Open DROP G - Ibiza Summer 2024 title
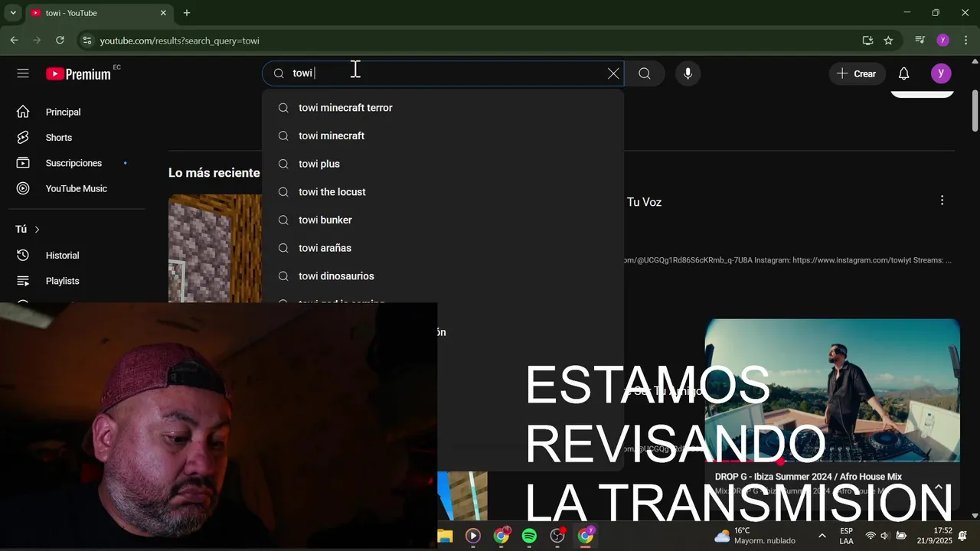This screenshot has height=551, width=980. [x=808, y=477]
